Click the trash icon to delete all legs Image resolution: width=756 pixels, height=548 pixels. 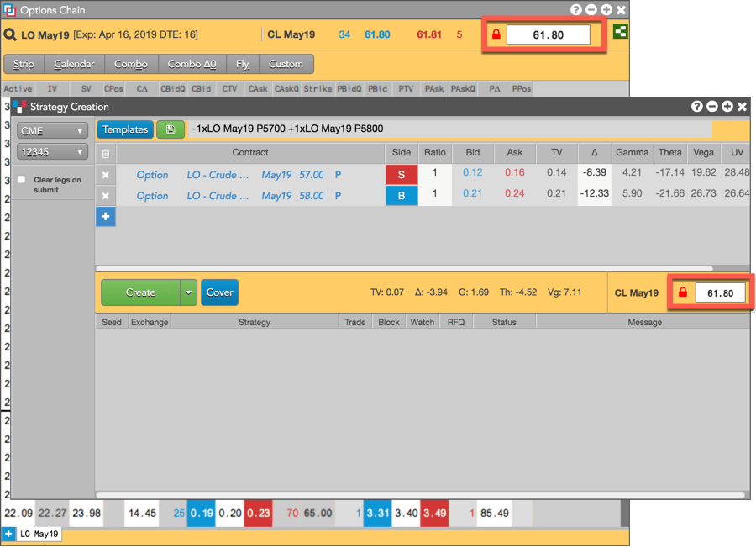[x=106, y=154]
